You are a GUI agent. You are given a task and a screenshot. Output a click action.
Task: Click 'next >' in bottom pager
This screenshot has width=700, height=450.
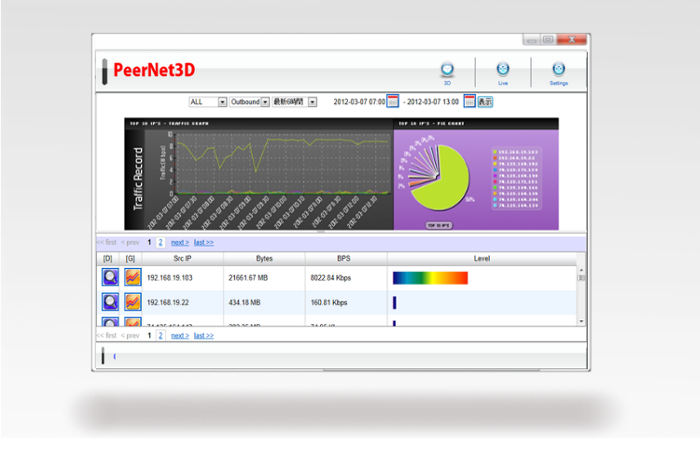[180, 335]
